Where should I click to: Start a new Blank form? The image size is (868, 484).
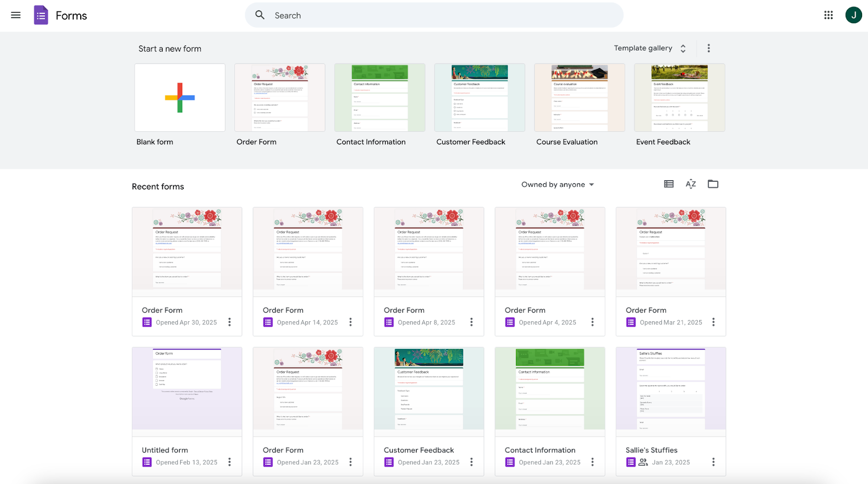[x=180, y=98]
